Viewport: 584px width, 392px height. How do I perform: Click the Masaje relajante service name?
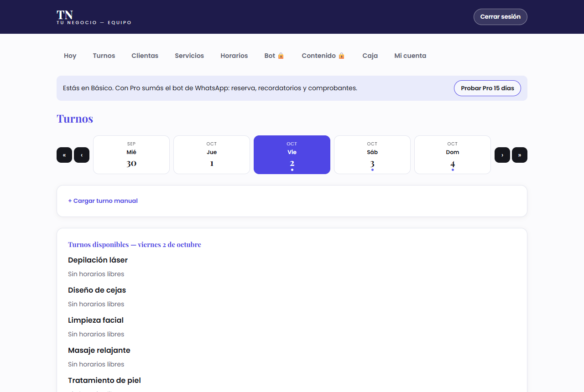click(x=99, y=350)
